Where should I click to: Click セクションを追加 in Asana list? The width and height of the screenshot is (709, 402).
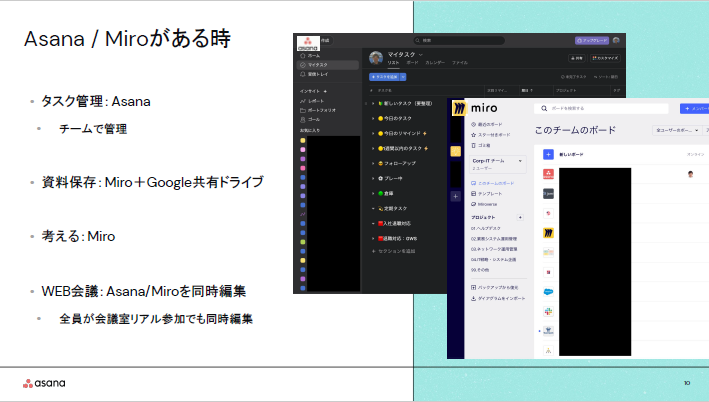point(393,251)
